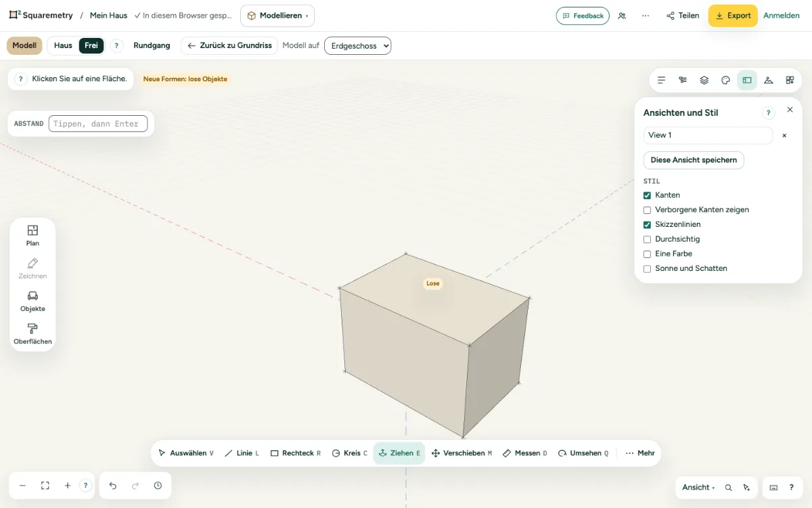The width and height of the screenshot is (812, 508).
Task: Open the Rundgang walkthrough tab
Action: coord(152,45)
